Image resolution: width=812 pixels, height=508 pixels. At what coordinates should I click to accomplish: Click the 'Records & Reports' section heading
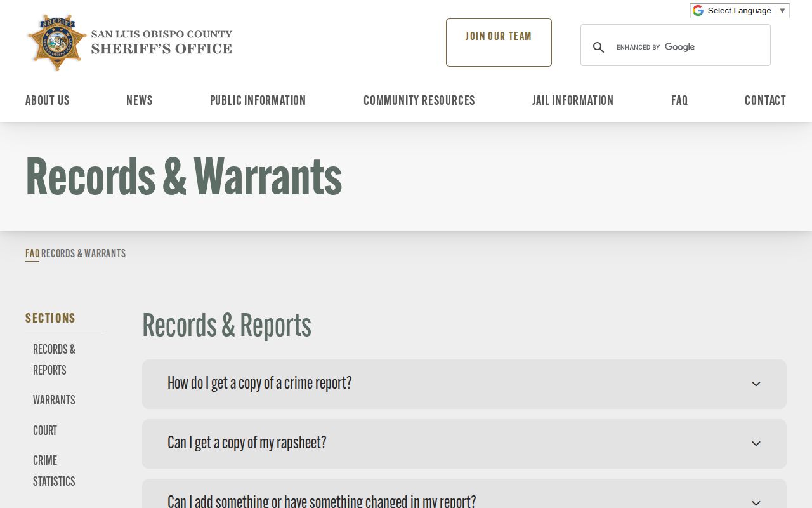[226, 326]
